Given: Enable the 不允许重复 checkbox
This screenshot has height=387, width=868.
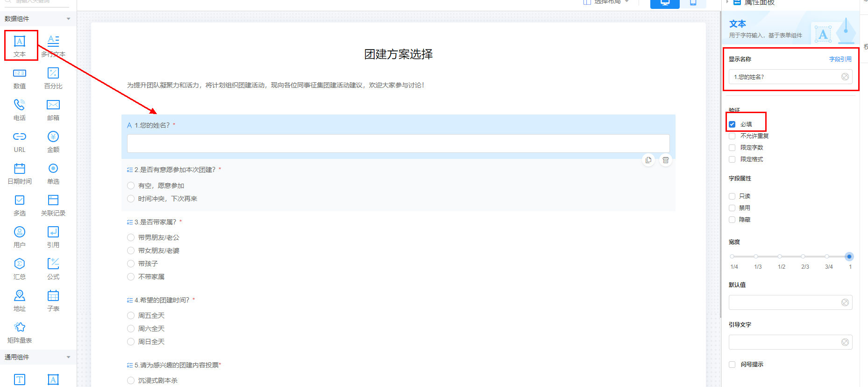Looking at the screenshot, I should point(732,136).
